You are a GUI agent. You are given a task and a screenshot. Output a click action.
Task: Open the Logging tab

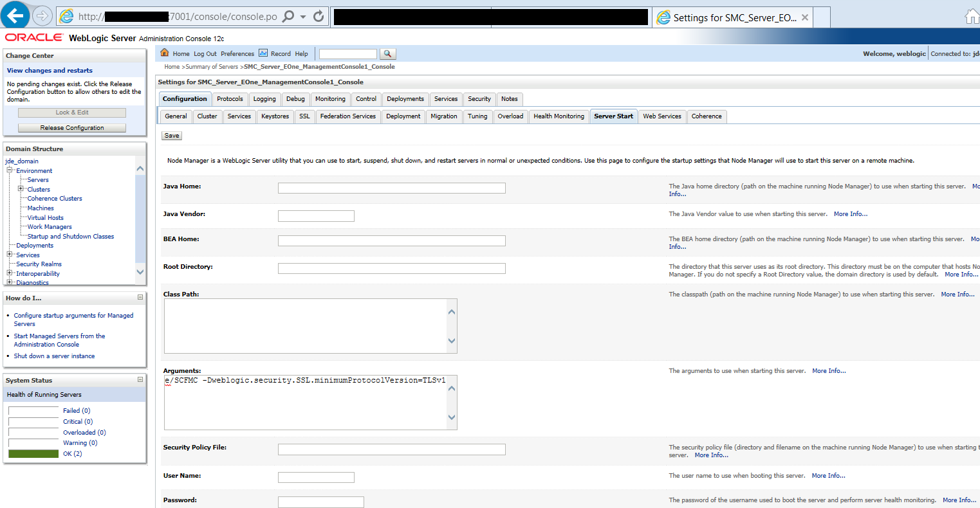point(264,99)
